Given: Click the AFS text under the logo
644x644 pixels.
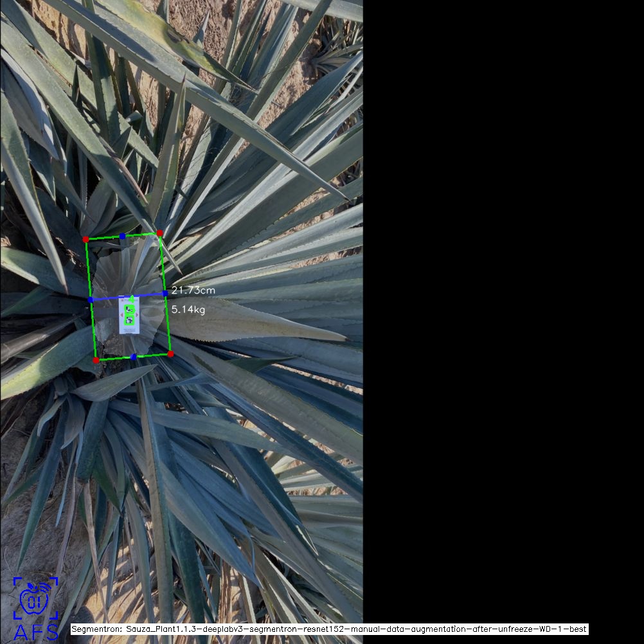Looking at the screenshot, I should 36,632.
